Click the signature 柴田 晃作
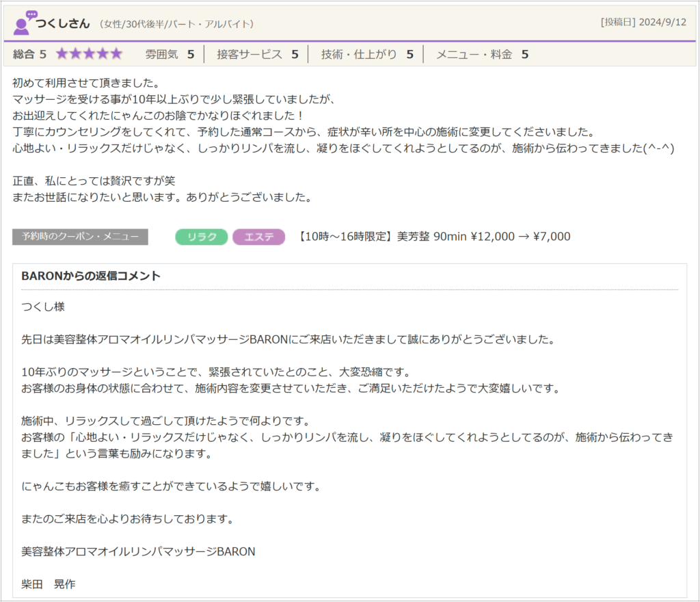 [x=49, y=584]
